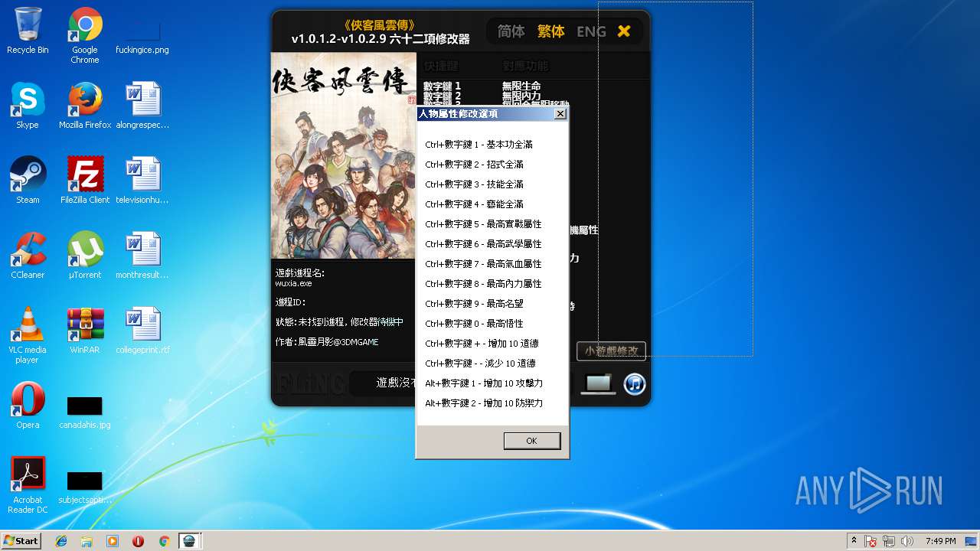This screenshot has width=980, height=551.
Task: Click the author text '風靈月影@3DMGAME'
Action: tap(338, 342)
